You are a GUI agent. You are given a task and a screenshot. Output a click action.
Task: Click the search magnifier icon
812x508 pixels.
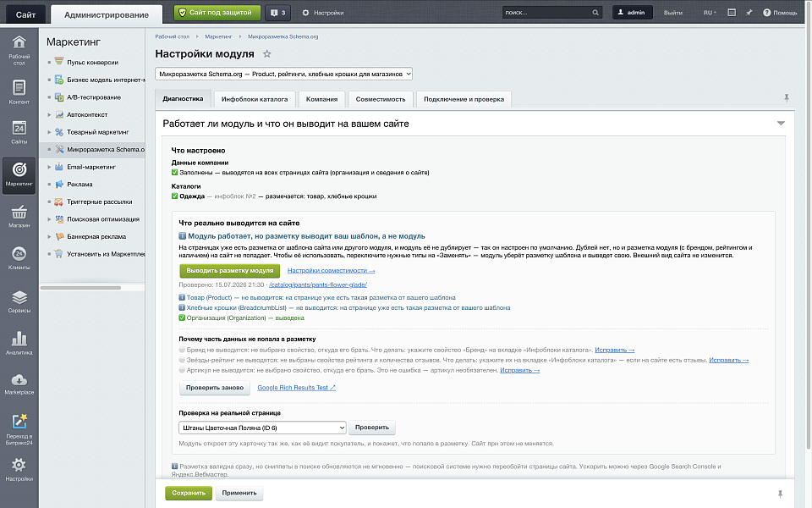click(x=595, y=13)
